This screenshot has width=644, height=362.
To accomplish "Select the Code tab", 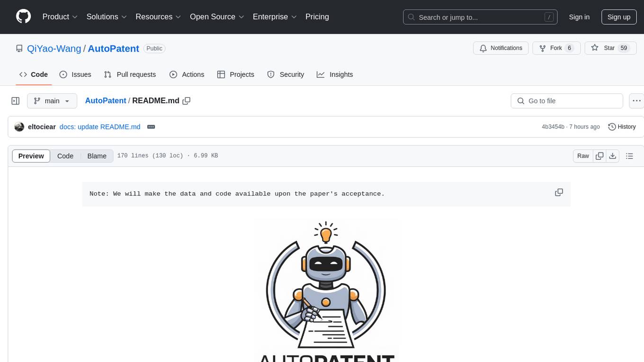I will [x=34, y=74].
